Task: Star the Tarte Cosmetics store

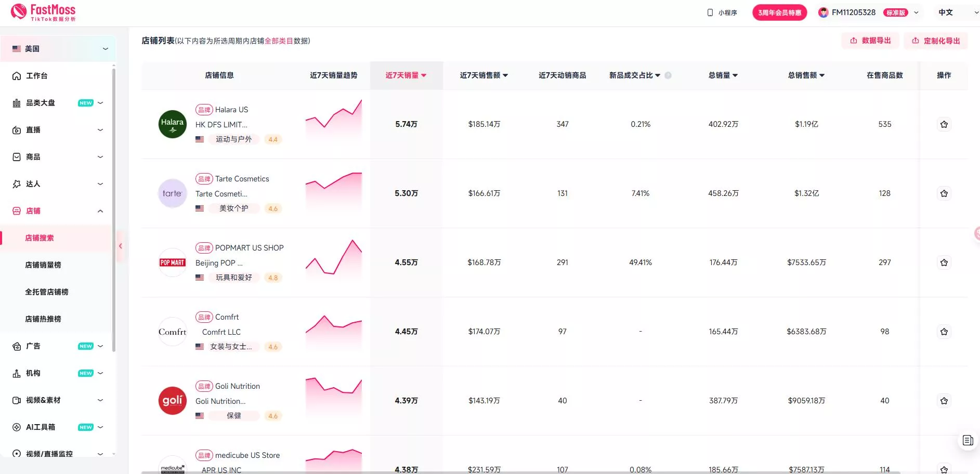Action: point(944,194)
